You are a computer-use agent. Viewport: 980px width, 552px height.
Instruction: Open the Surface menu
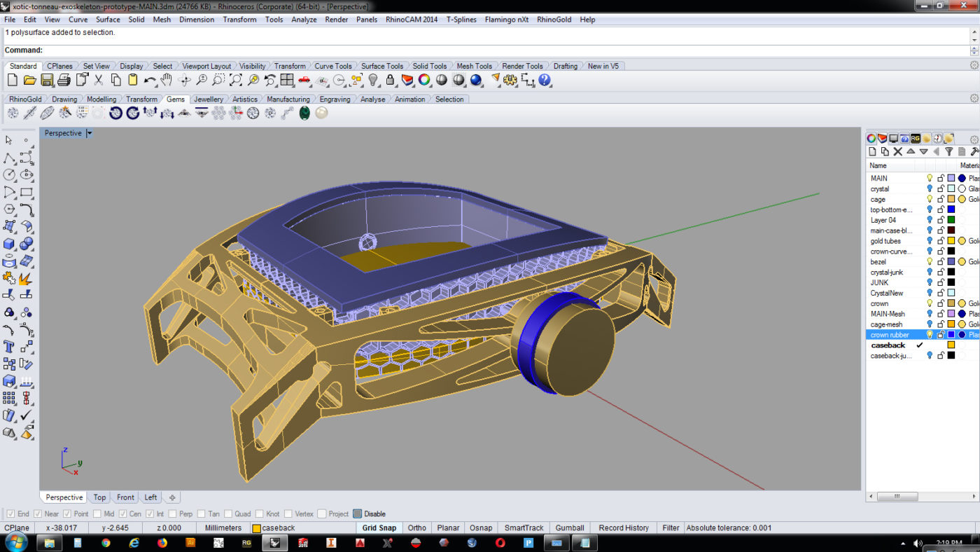pyautogui.click(x=108, y=20)
